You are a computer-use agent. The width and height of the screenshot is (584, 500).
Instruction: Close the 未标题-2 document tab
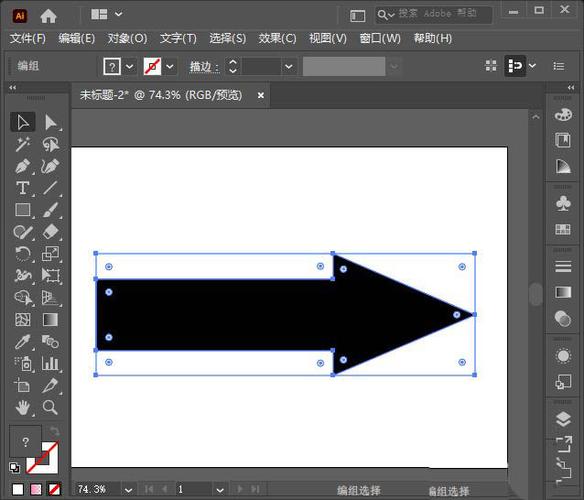tap(261, 96)
